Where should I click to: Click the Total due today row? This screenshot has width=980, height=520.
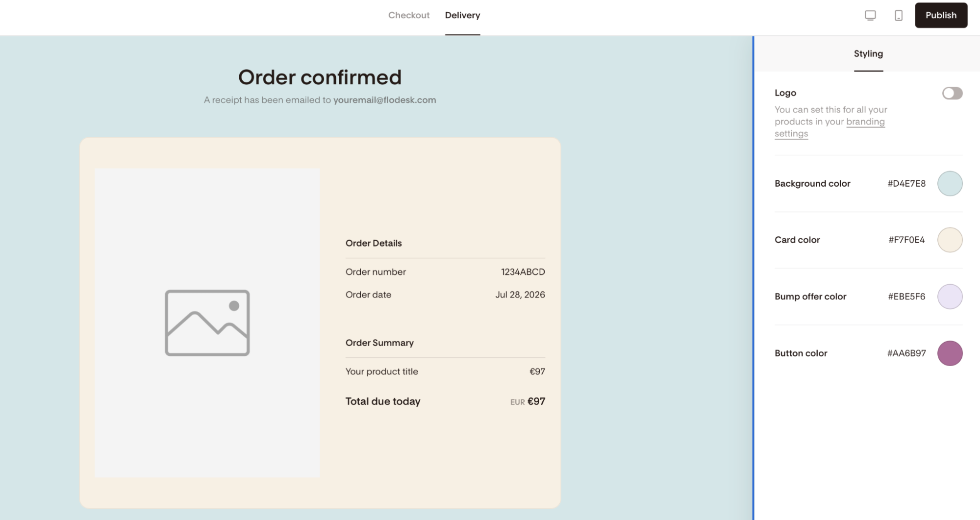[x=445, y=401]
